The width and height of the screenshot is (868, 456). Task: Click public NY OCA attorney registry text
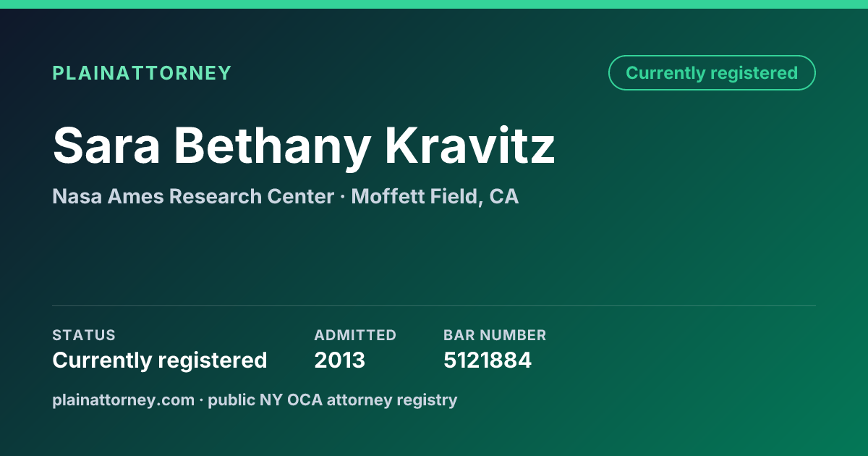[333, 400]
